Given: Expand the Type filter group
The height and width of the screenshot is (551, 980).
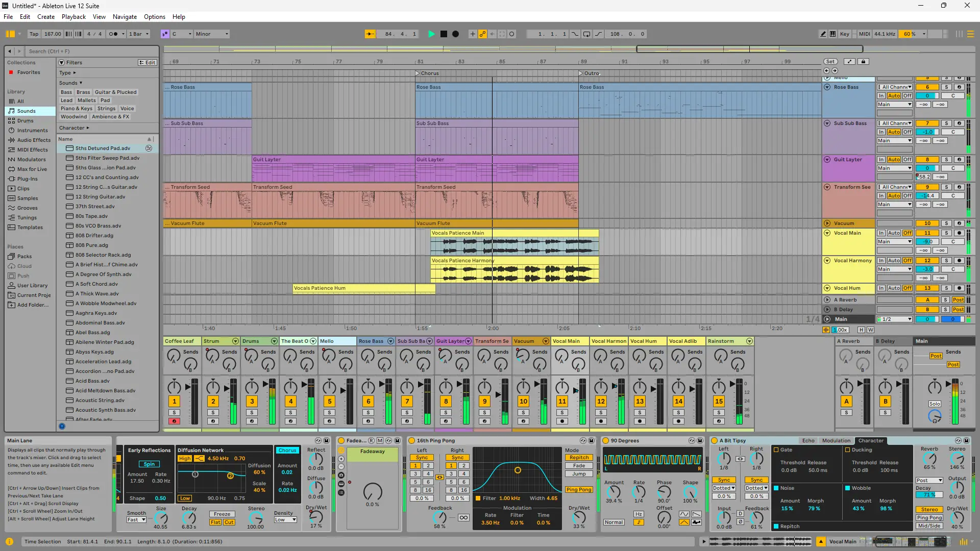Looking at the screenshot, I should pyautogui.click(x=67, y=73).
